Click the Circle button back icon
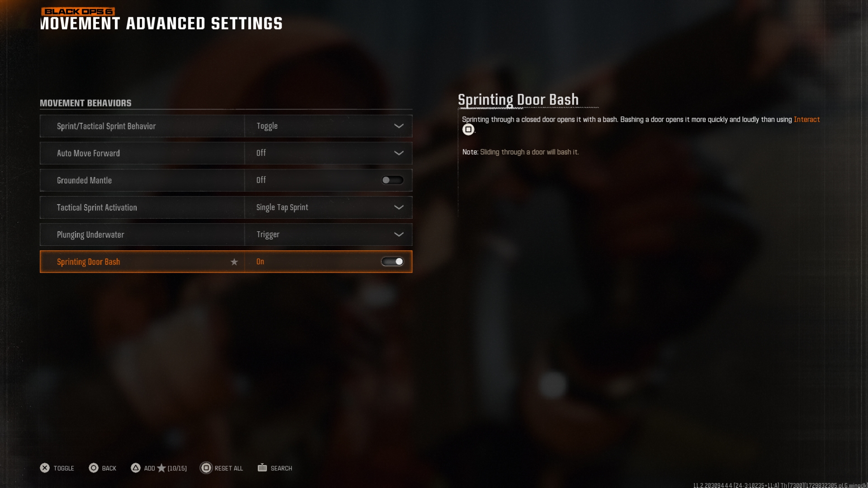 [x=94, y=468]
